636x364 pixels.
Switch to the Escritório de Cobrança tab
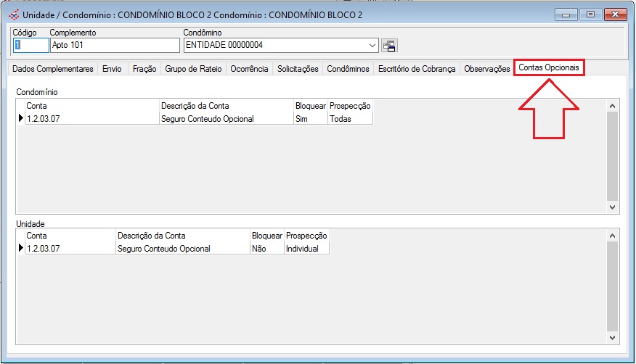(417, 69)
